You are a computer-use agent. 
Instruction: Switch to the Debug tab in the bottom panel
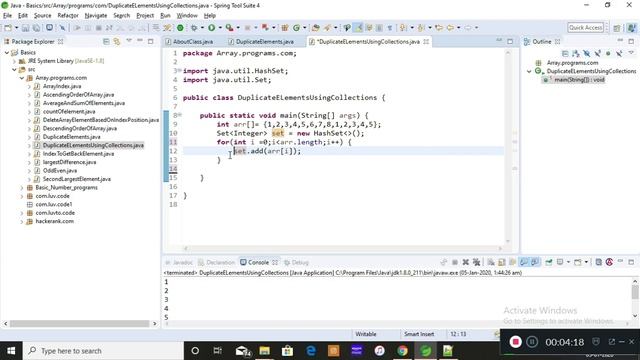(297, 262)
